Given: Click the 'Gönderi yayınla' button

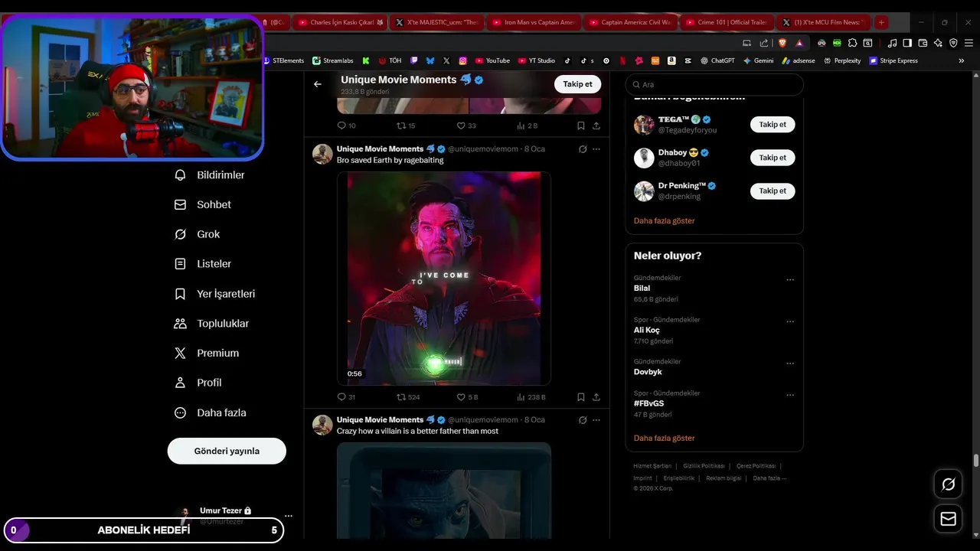Looking at the screenshot, I should pos(227,451).
